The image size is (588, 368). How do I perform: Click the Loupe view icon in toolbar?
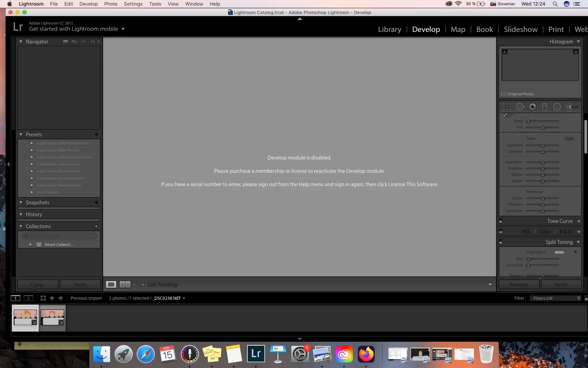[111, 285]
